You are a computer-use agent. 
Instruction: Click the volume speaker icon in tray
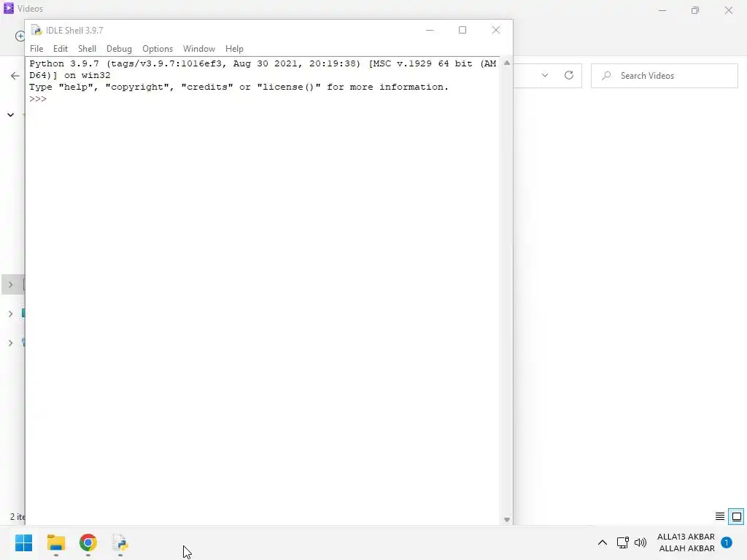pyautogui.click(x=640, y=542)
